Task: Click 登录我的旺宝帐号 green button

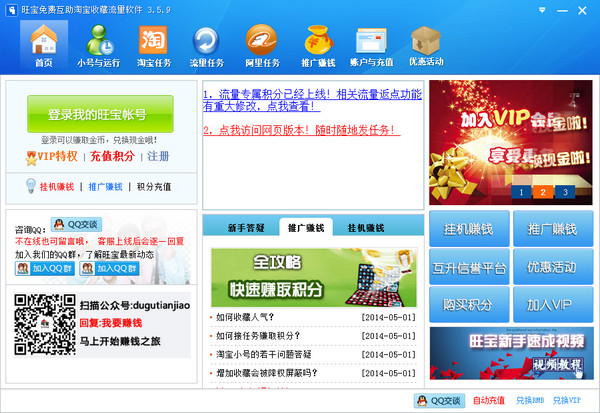Action: pos(100,114)
